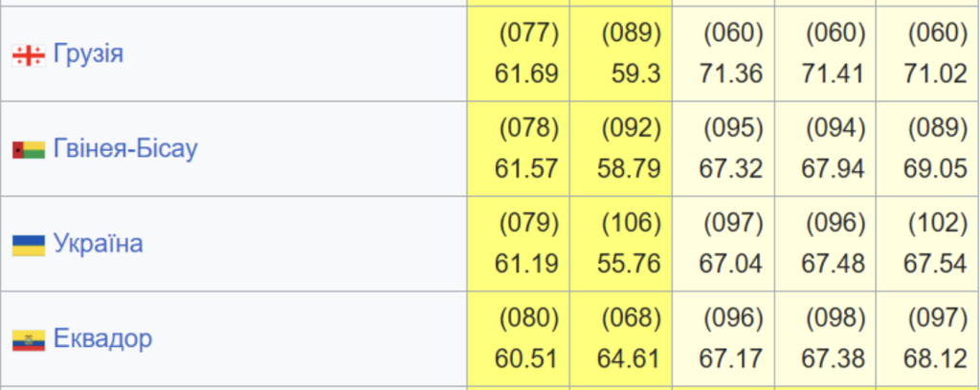Follow the Україна link
Screen dimensions: 980x390
pyautogui.click(x=99, y=244)
